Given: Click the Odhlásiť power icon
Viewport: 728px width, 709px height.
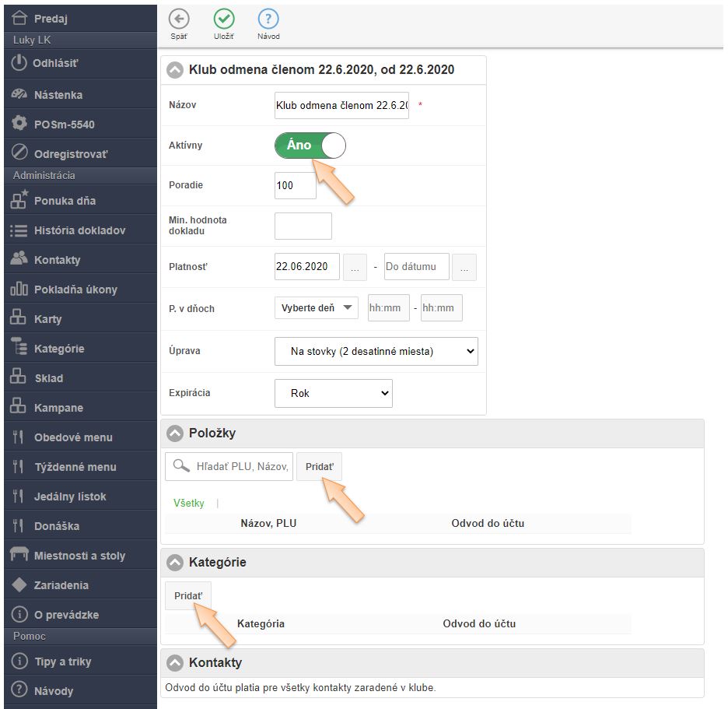Looking at the screenshot, I should 19,63.
